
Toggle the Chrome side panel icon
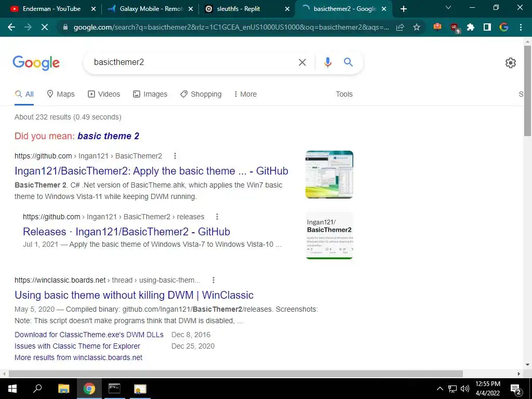click(487, 27)
